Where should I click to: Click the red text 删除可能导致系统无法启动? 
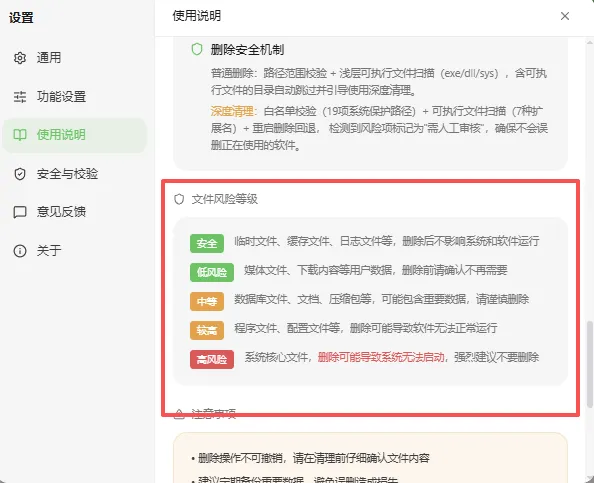[381, 357]
